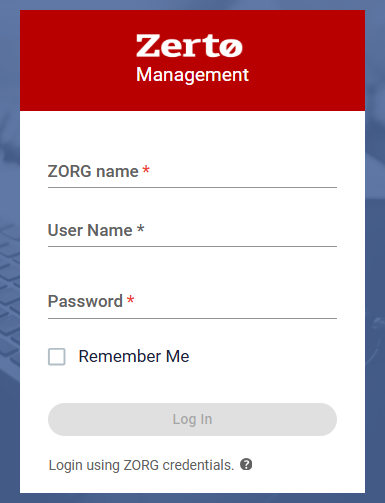Enable the Remember Me checkbox
Viewport: 385px width, 503px height.
(x=57, y=357)
